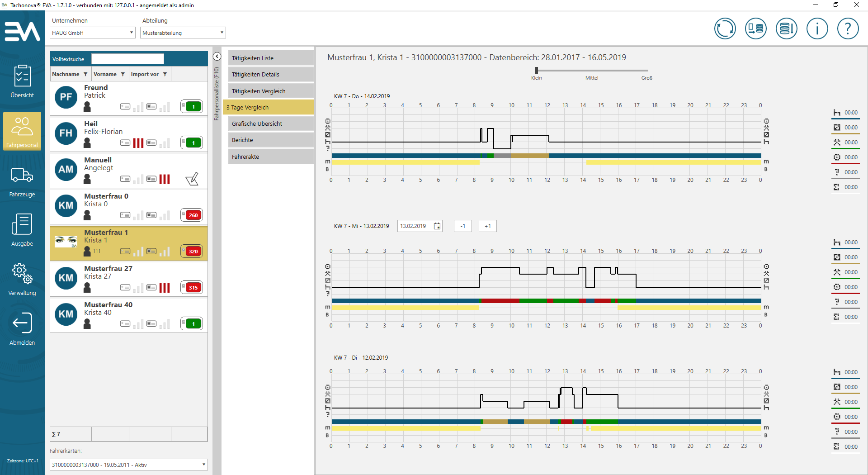Click the +1 day button

487,226
